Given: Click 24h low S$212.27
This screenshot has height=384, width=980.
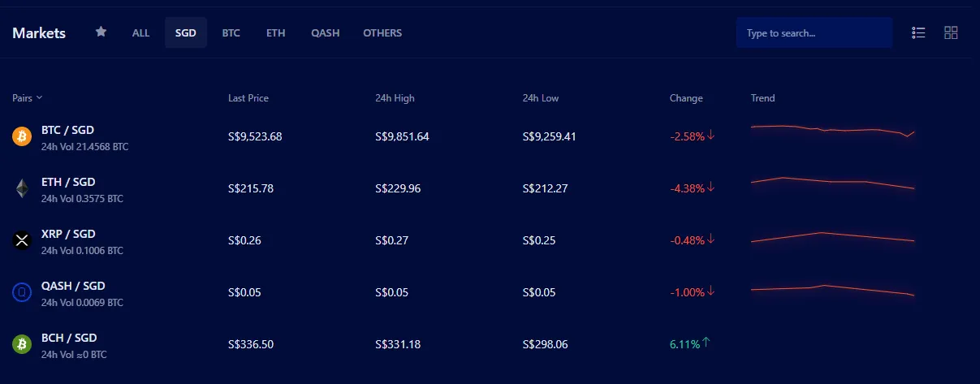Looking at the screenshot, I should [546, 188].
